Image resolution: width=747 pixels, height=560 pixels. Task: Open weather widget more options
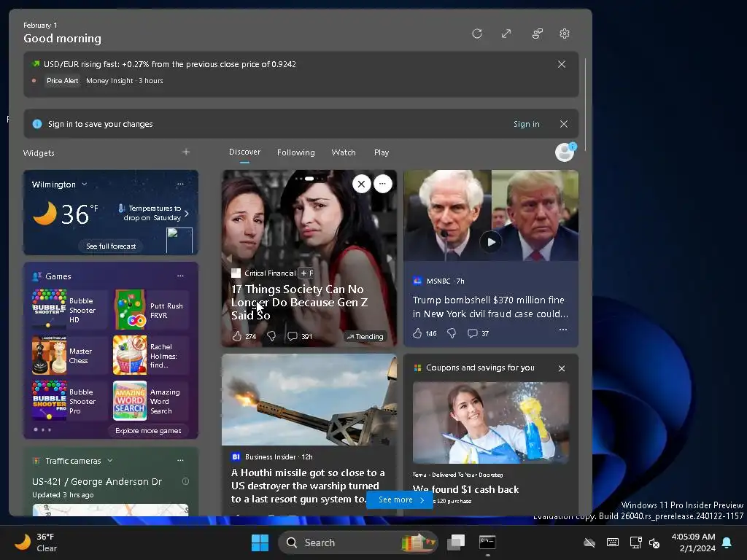180,184
